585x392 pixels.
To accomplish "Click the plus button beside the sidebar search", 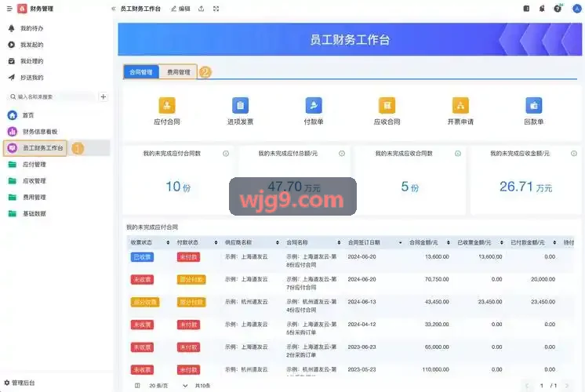I will 104,97.
